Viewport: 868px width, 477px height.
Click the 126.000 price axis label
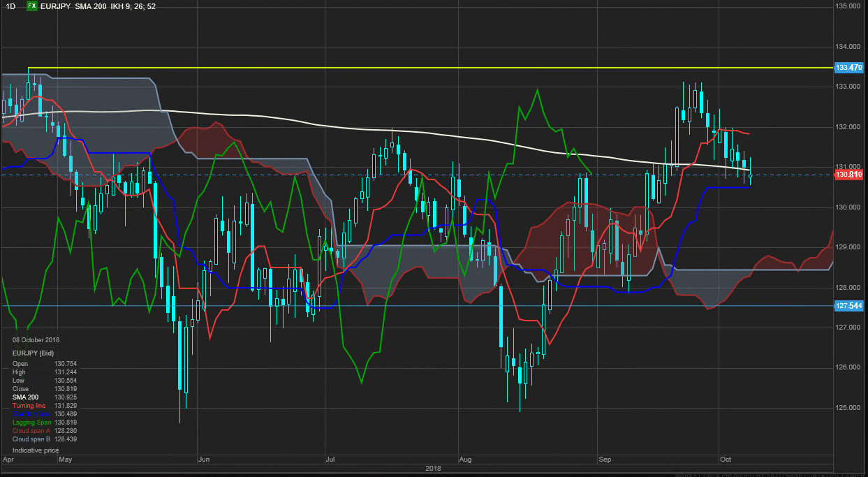click(848, 368)
